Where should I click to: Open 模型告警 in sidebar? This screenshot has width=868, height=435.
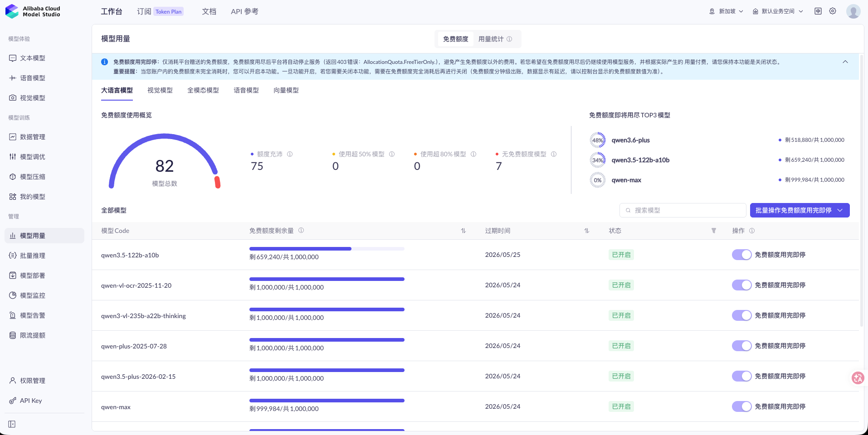(44, 315)
